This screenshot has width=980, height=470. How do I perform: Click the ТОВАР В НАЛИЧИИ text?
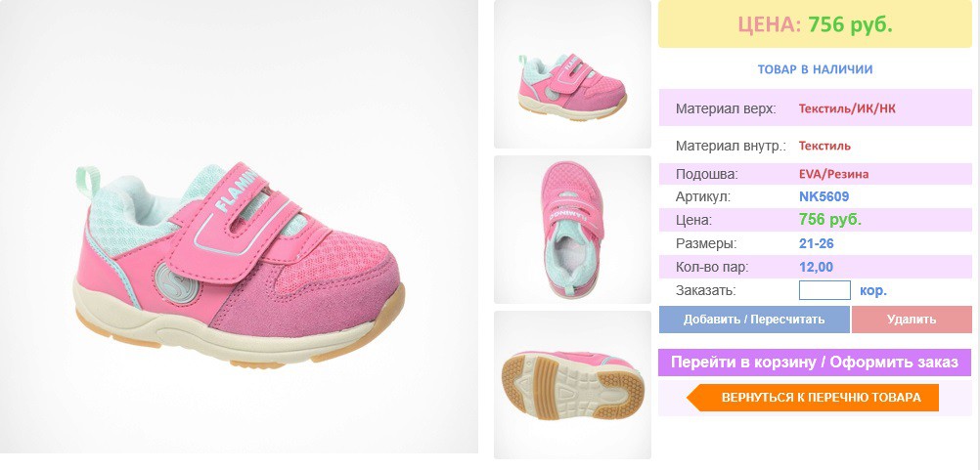[x=815, y=69]
